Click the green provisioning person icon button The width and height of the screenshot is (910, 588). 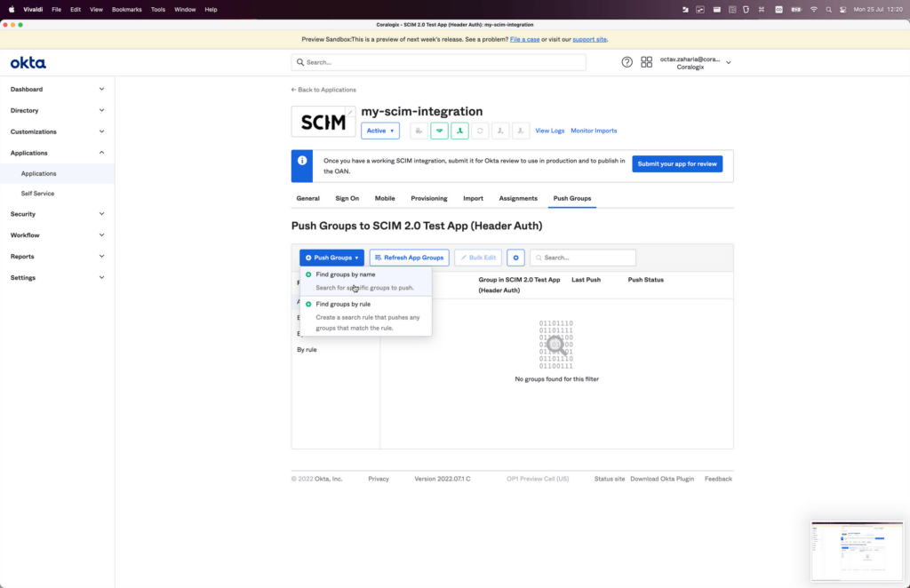[459, 131]
